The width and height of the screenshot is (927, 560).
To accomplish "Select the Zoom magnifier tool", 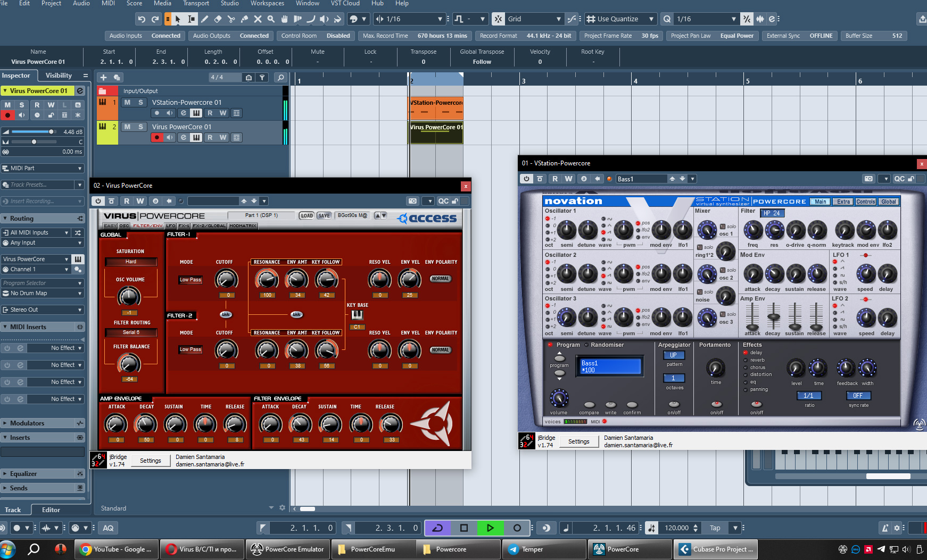I will 271,19.
